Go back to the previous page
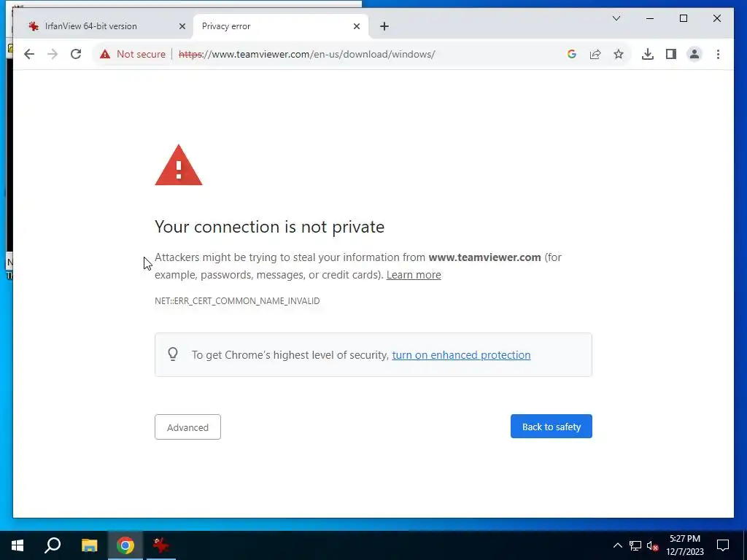Screen dimensions: 747x560 point(29,54)
